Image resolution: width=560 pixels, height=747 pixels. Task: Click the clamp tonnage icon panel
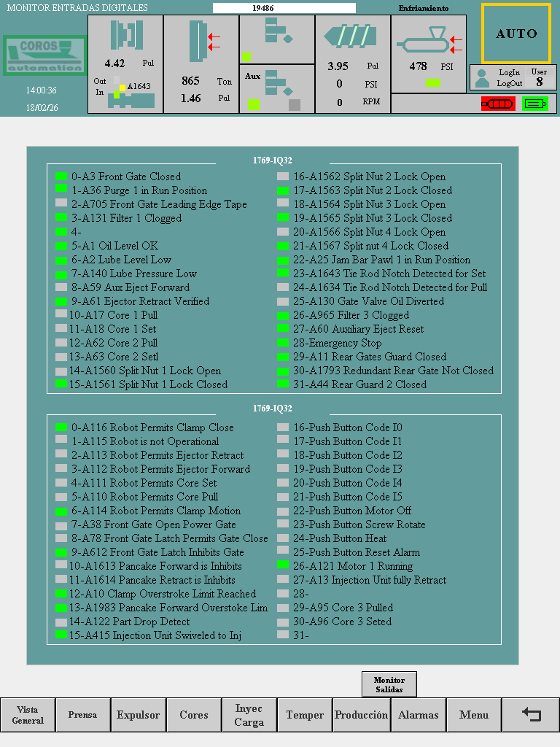click(x=201, y=64)
